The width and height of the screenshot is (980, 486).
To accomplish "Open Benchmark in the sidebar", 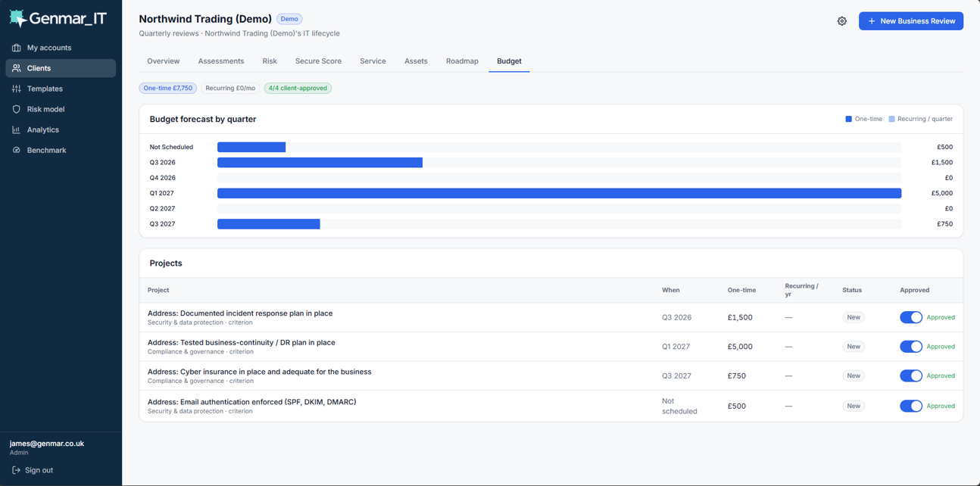I will pyautogui.click(x=61, y=150).
